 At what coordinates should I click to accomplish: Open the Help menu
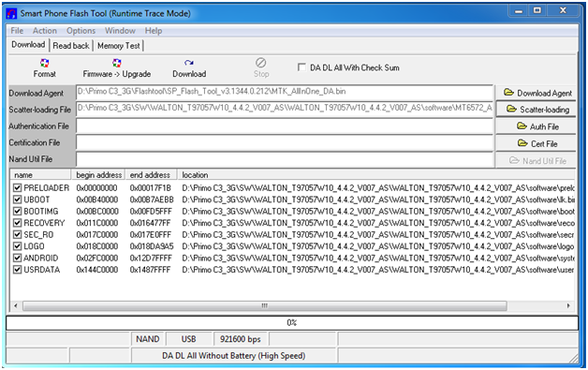[x=154, y=31]
